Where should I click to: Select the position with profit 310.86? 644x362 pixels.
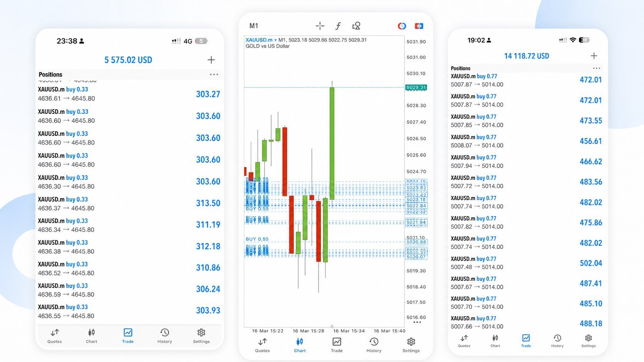coord(129,269)
